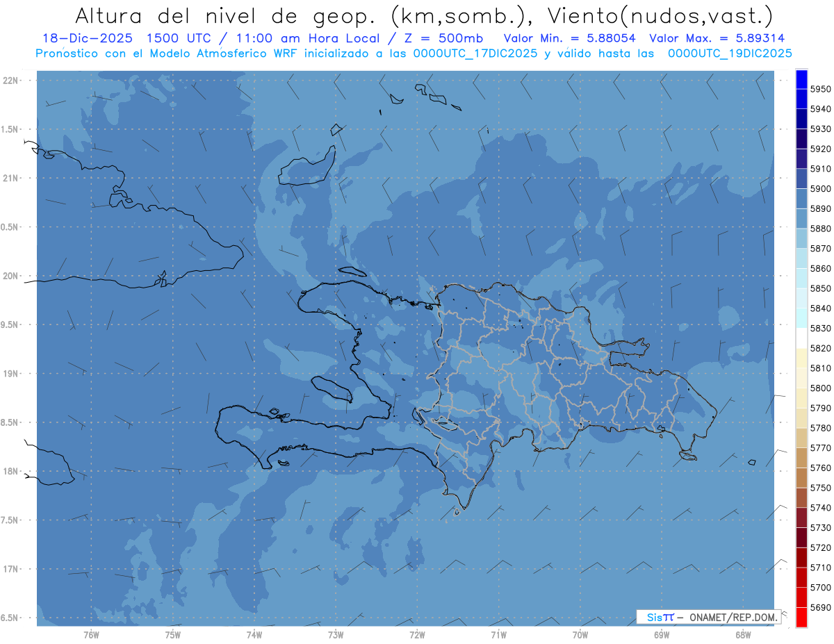This screenshot has width=834, height=644.
Task: Click the 18N latitude axis label
Action: point(10,471)
